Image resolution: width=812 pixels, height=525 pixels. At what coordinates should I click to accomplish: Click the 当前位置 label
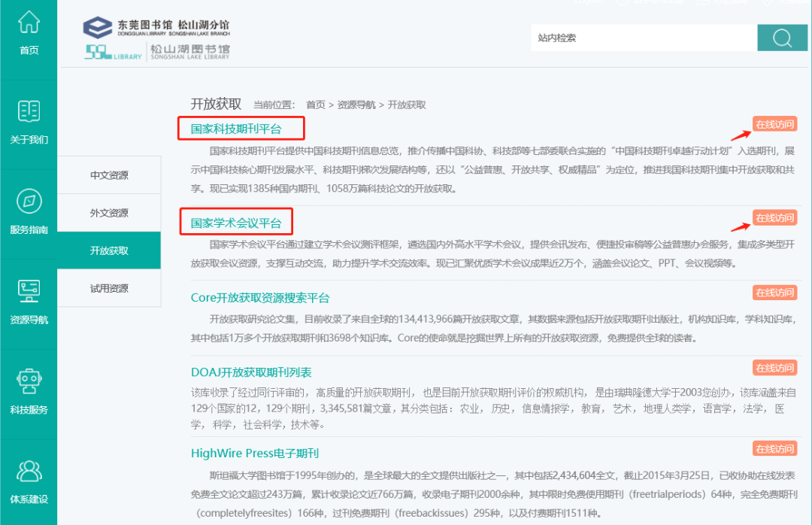click(x=274, y=105)
